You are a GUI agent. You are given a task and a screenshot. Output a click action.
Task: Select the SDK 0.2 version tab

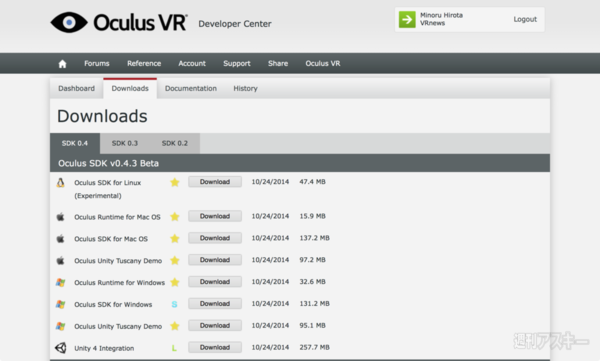[175, 143]
